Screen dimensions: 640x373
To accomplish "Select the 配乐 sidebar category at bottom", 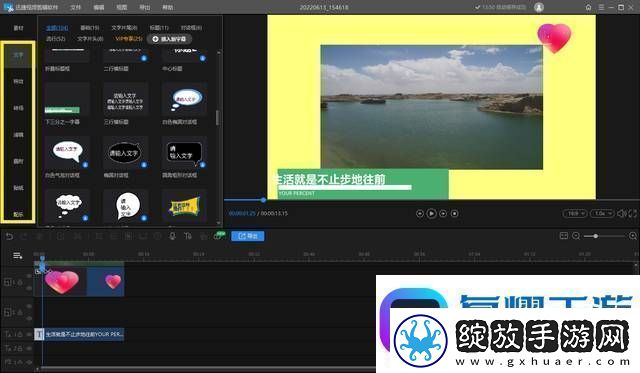I will tap(18, 214).
